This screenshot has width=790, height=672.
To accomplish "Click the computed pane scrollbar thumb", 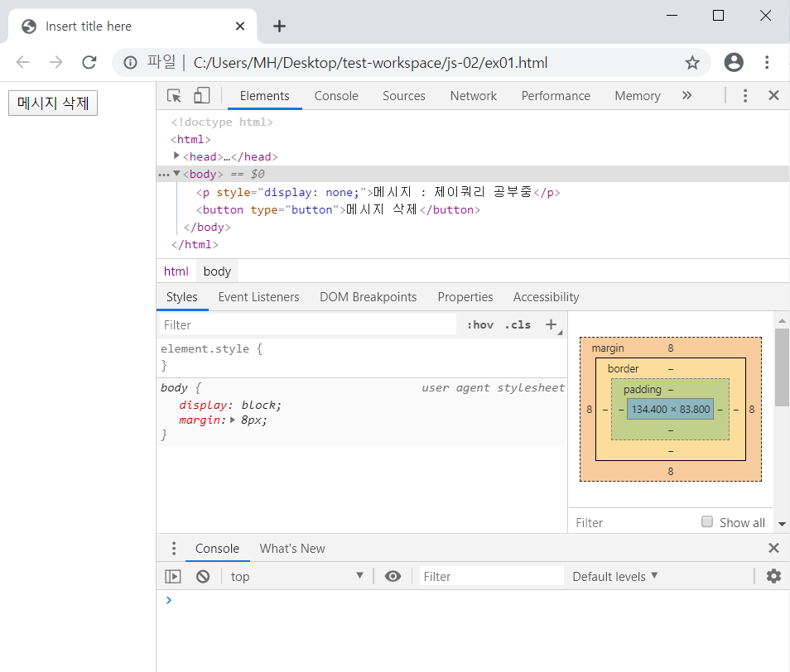I will click(782, 367).
